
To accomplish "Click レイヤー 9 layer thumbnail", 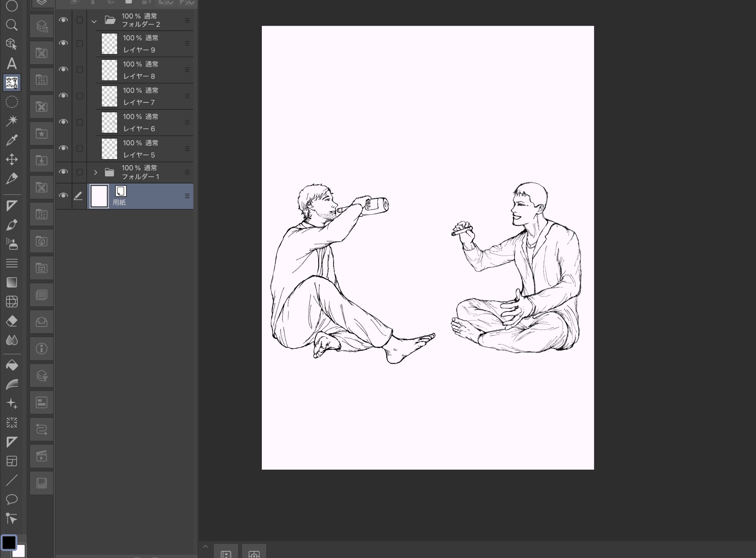I will (x=109, y=44).
